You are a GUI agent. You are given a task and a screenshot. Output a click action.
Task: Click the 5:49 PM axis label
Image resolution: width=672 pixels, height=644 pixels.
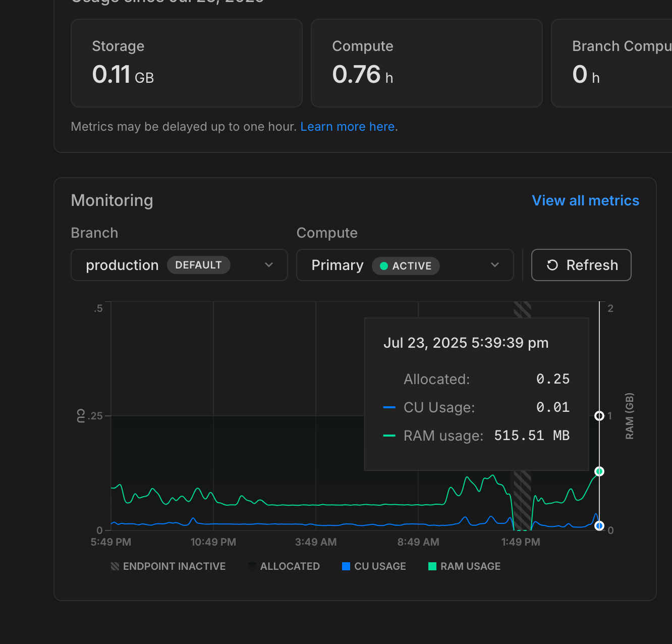pos(111,542)
